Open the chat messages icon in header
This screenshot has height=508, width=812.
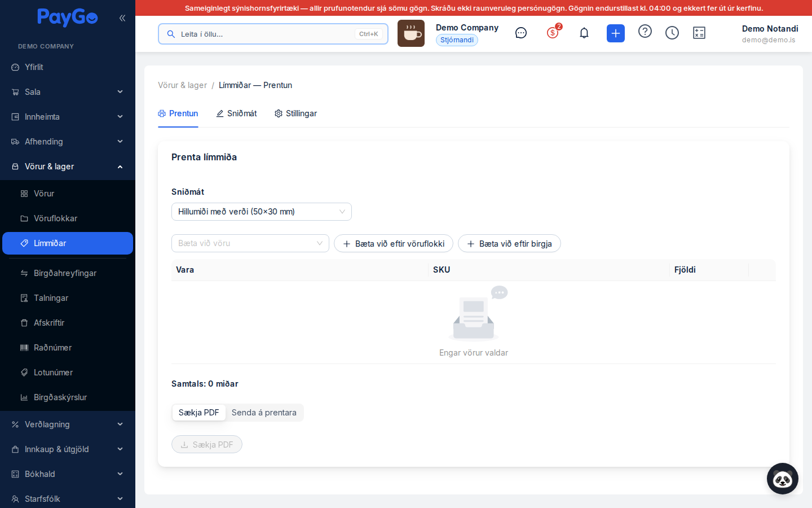click(521, 33)
